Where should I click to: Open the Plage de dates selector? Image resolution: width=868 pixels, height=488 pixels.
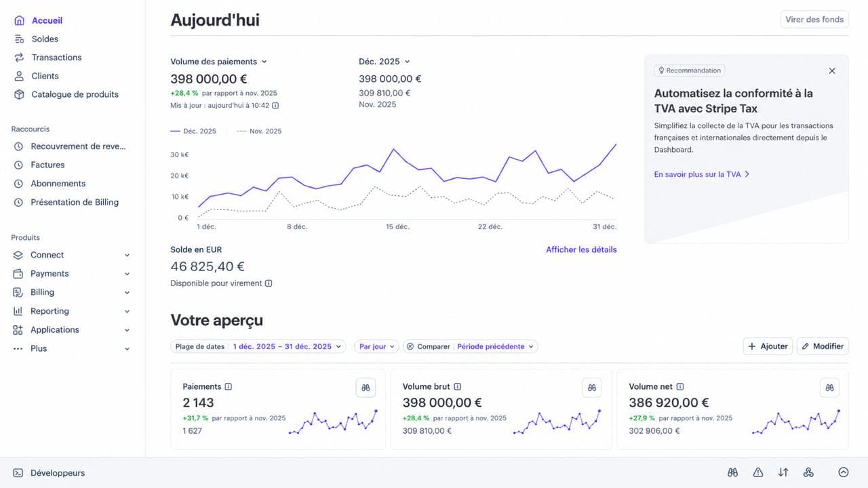point(258,346)
